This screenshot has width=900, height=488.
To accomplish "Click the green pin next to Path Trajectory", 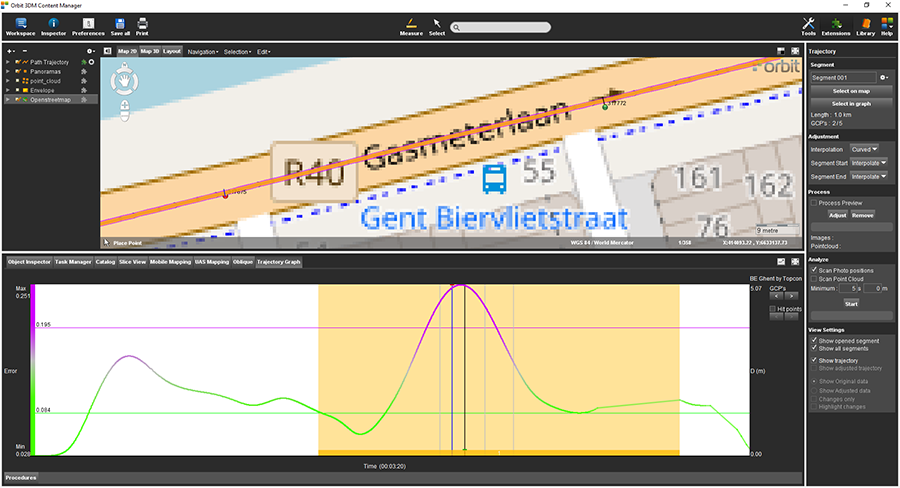I will (84, 62).
